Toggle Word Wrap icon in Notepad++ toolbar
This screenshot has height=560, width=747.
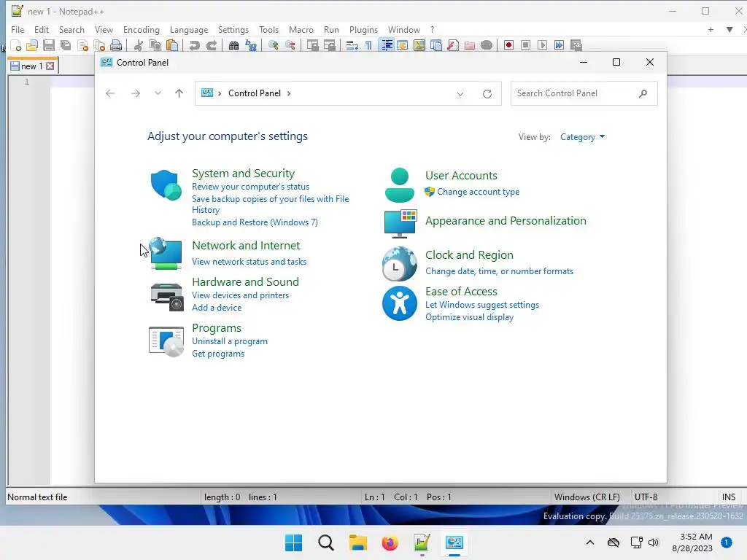[x=352, y=45]
